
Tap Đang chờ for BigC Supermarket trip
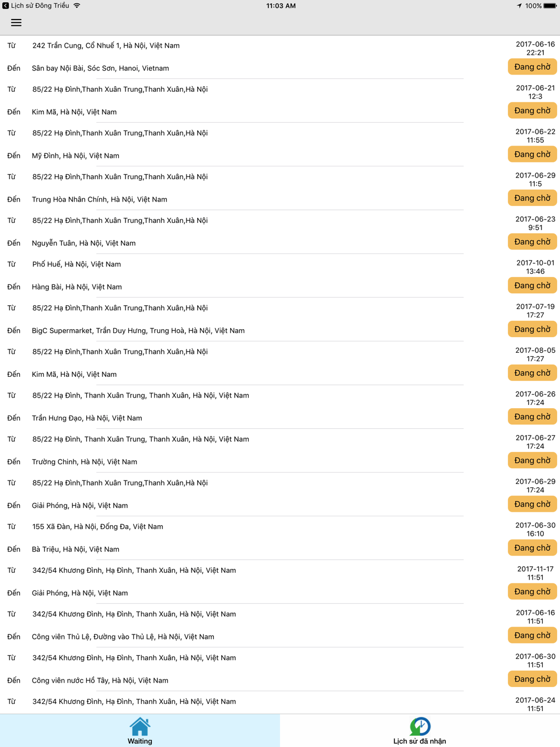tap(533, 329)
